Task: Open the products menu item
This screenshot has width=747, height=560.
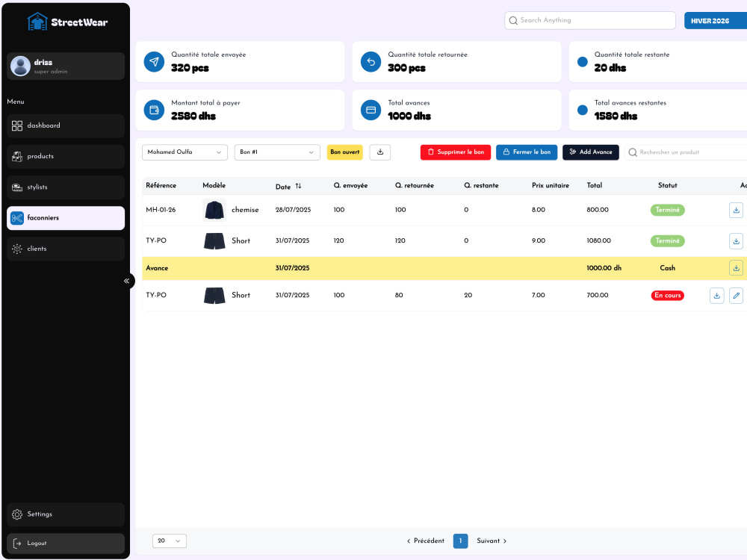Action: pyautogui.click(x=66, y=156)
